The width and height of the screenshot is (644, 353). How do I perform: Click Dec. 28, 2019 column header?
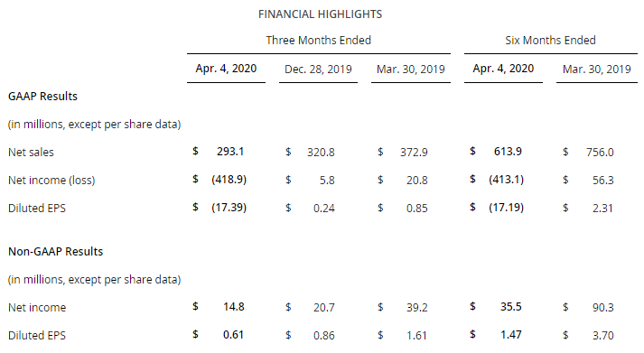click(x=318, y=69)
